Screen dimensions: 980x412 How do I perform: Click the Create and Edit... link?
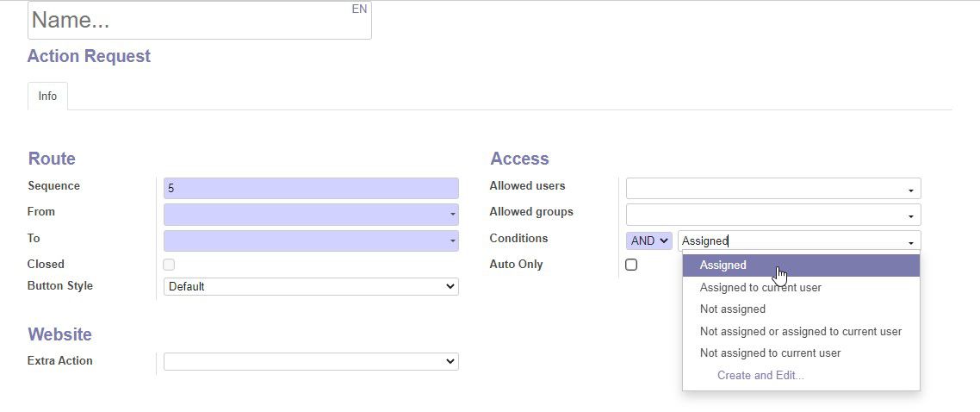pos(760,375)
